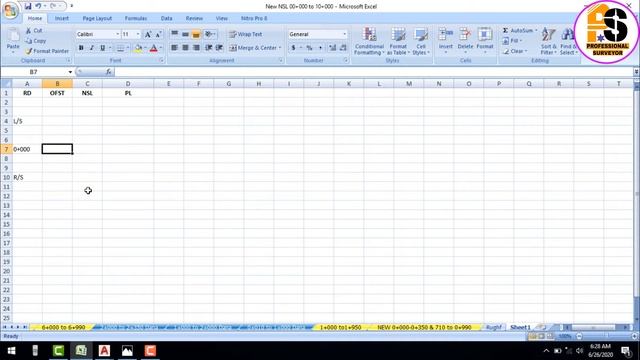
Task: Open the Data ribbon tab
Action: pyautogui.click(x=167, y=18)
